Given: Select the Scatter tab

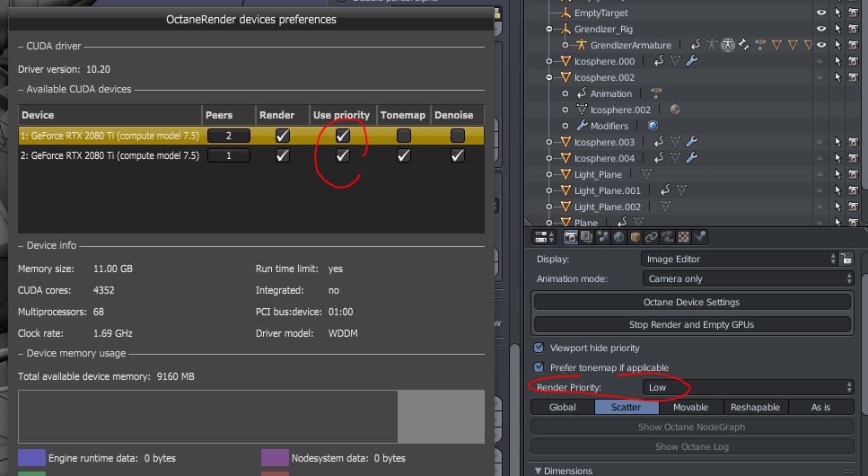Looking at the screenshot, I should click(x=627, y=407).
